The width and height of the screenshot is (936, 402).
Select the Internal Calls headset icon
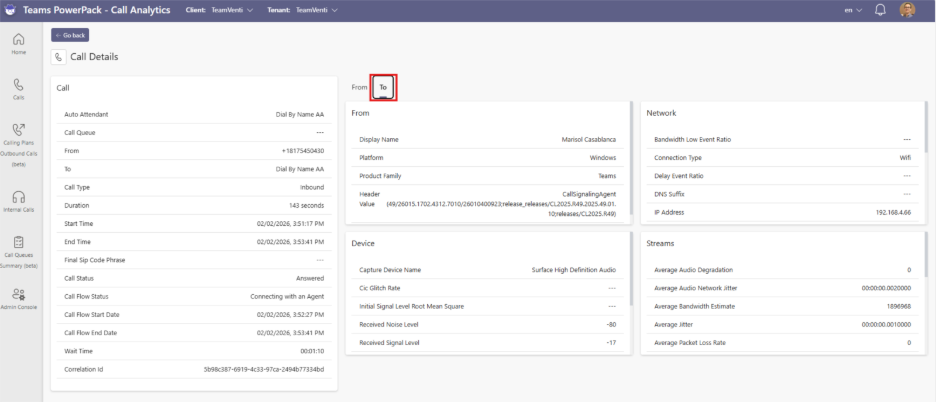click(x=19, y=201)
